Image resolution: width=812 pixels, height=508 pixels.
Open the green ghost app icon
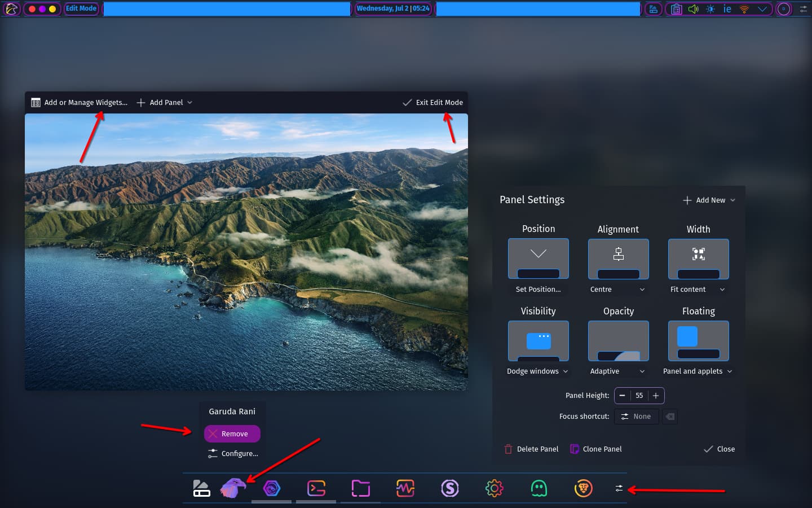pyautogui.click(x=539, y=488)
